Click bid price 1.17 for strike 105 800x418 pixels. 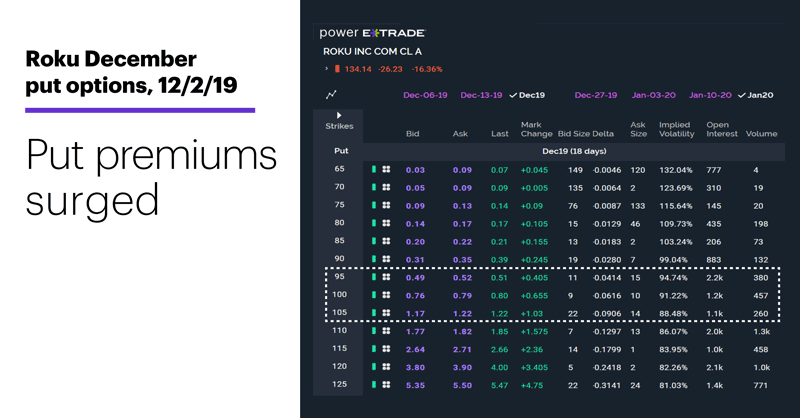[x=415, y=313]
